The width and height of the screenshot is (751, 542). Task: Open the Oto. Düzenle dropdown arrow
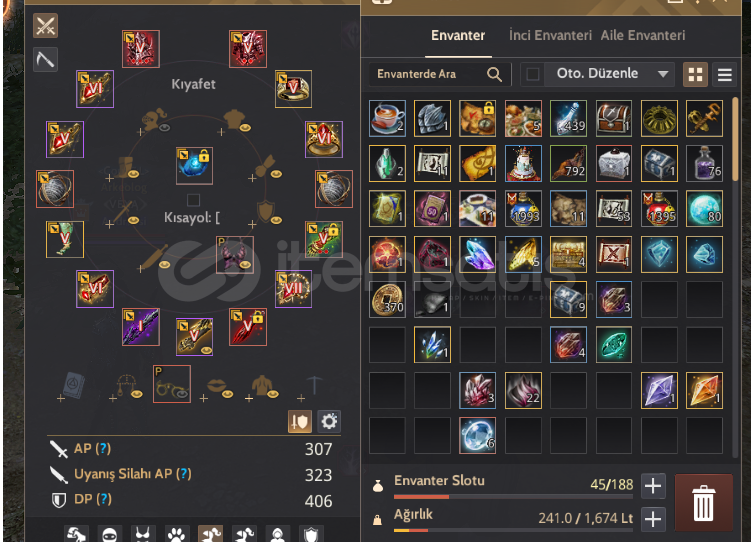[663, 74]
